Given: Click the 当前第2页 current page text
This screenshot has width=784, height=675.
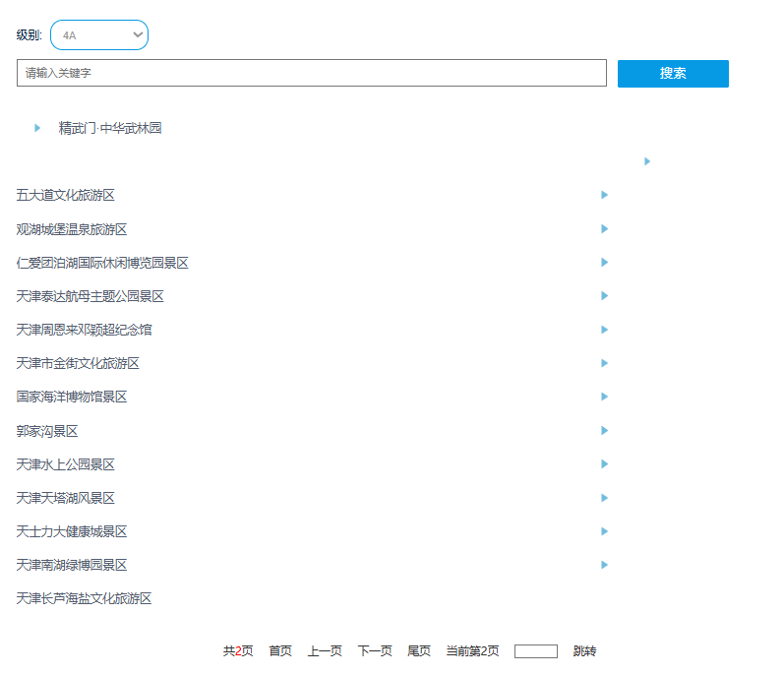Looking at the screenshot, I should tap(472, 651).
